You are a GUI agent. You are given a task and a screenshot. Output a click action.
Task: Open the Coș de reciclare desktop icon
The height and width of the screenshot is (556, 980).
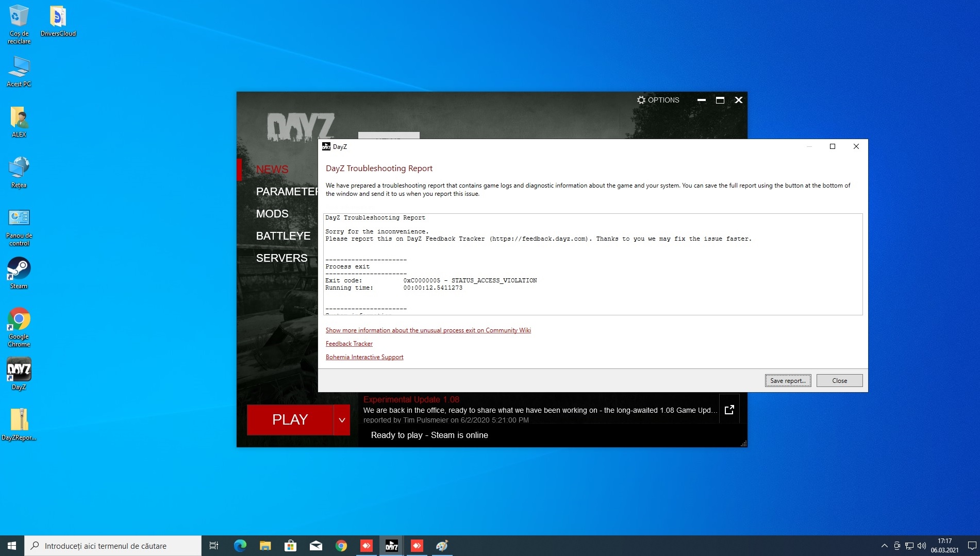pyautogui.click(x=19, y=24)
